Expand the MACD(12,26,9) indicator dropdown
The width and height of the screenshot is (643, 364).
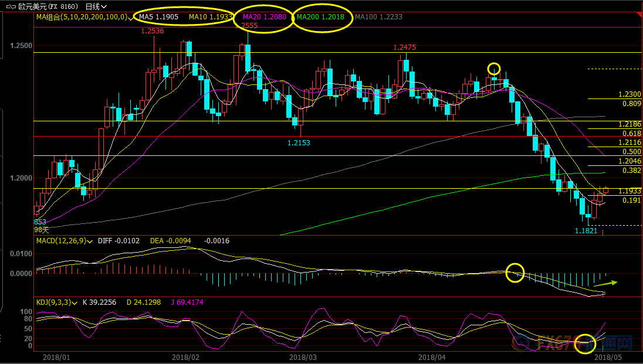point(89,241)
